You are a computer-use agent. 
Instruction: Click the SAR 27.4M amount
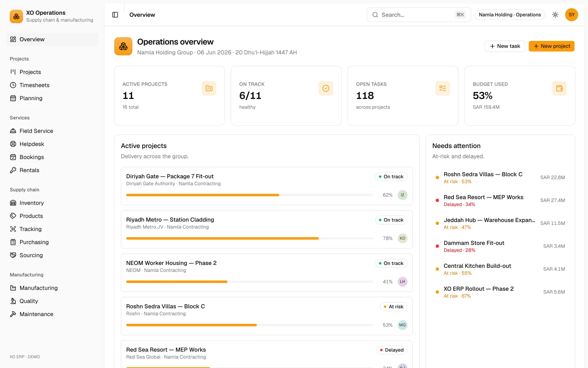pos(552,200)
